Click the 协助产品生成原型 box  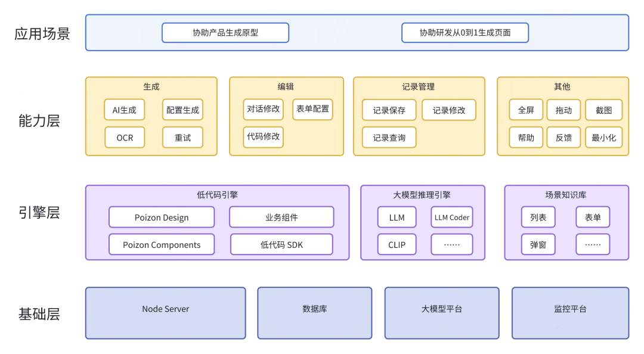225,33
